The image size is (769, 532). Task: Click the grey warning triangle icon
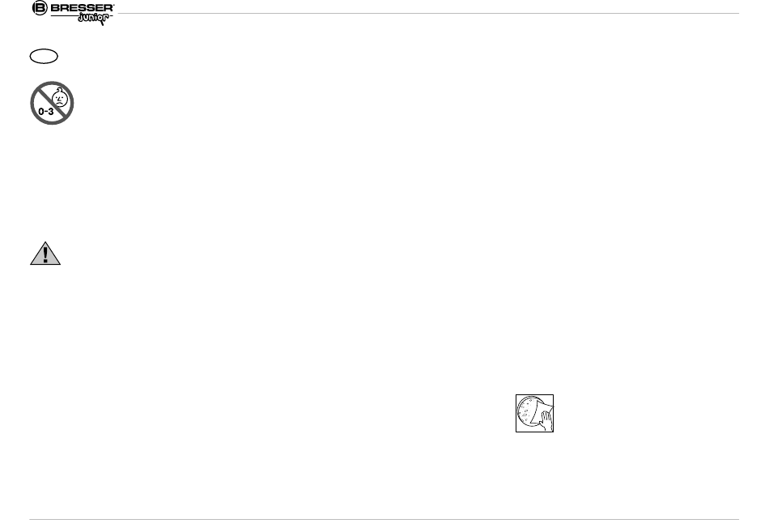(45, 253)
